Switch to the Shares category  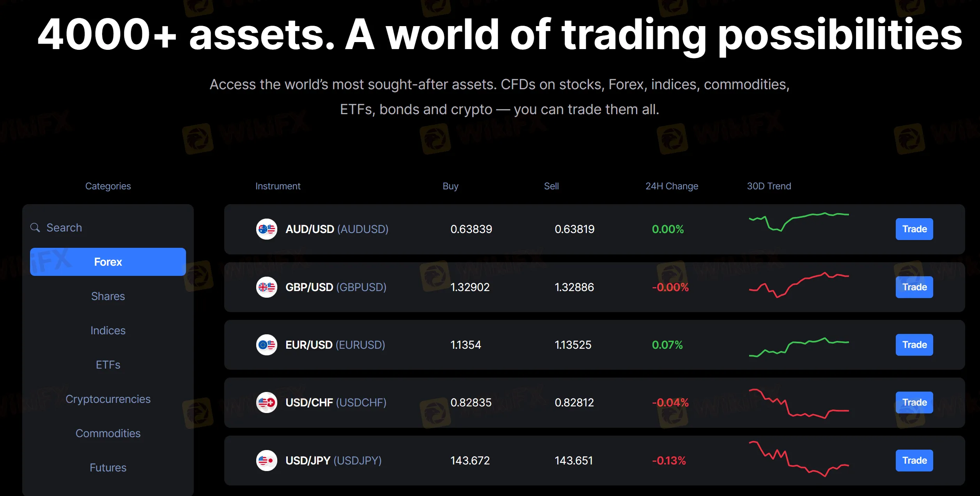pos(108,296)
